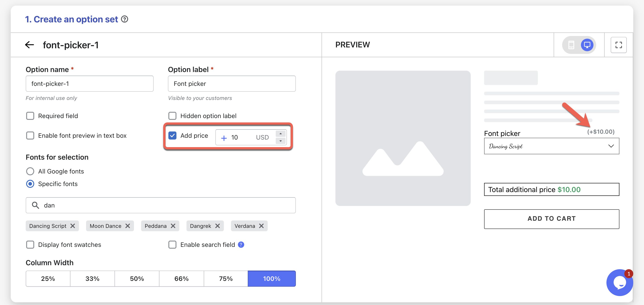
Task: Click the ADD TO CART button
Action: [551, 219]
